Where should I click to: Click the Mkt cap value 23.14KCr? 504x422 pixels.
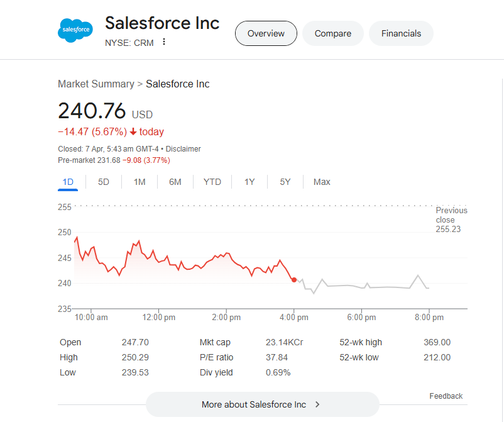point(284,342)
